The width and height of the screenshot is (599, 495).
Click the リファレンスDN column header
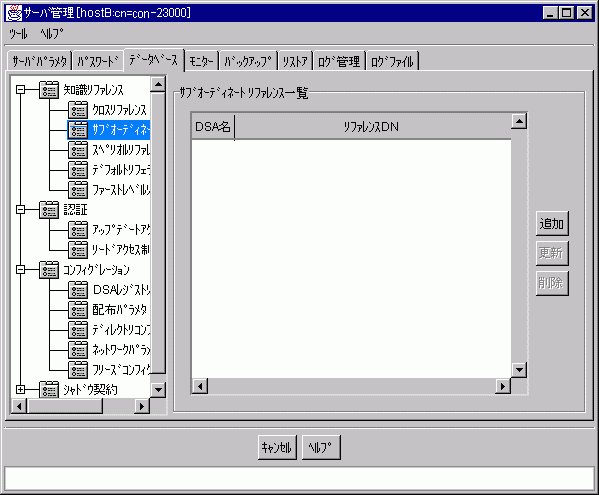[x=372, y=126]
